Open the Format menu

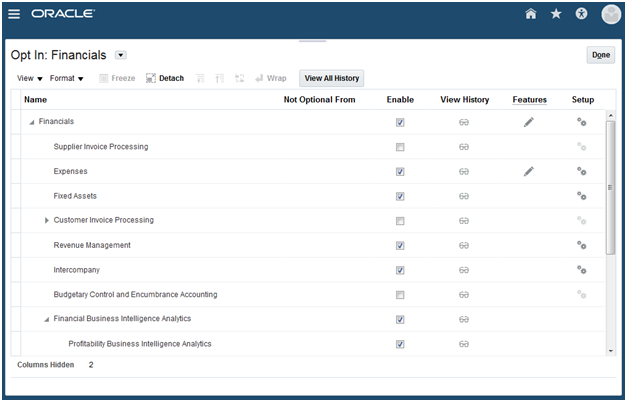(67, 78)
